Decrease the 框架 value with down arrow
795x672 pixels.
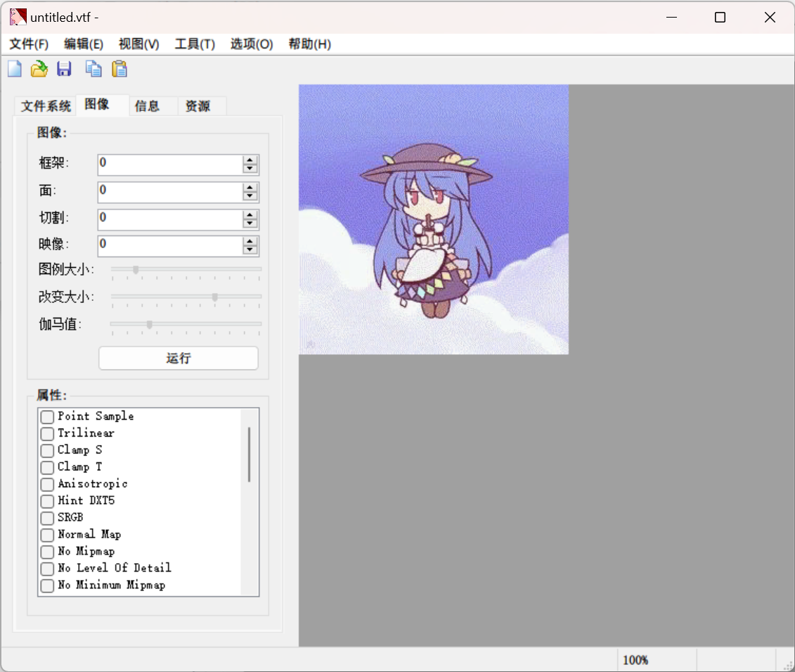pyautogui.click(x=250, y=169)
